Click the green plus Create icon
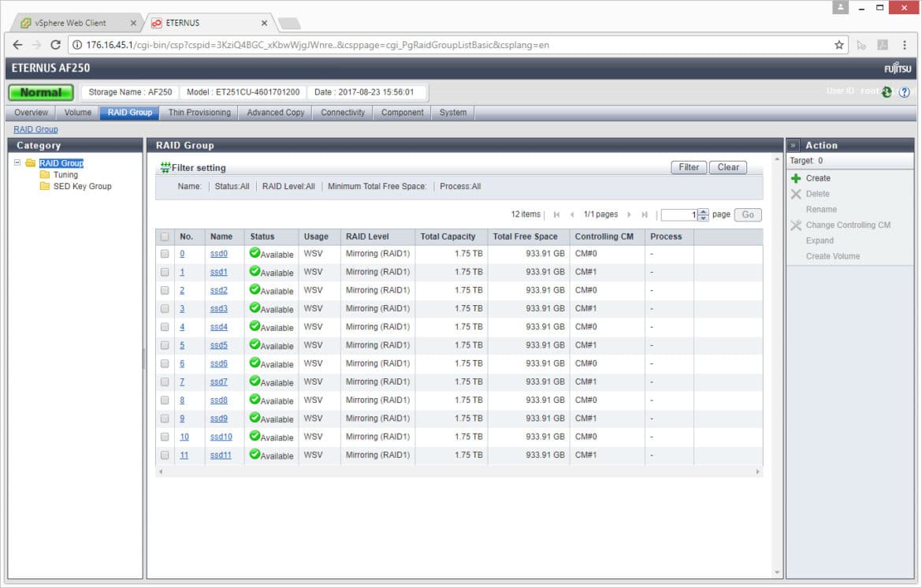This screenshot has height=588, width=922. (796, 178)
